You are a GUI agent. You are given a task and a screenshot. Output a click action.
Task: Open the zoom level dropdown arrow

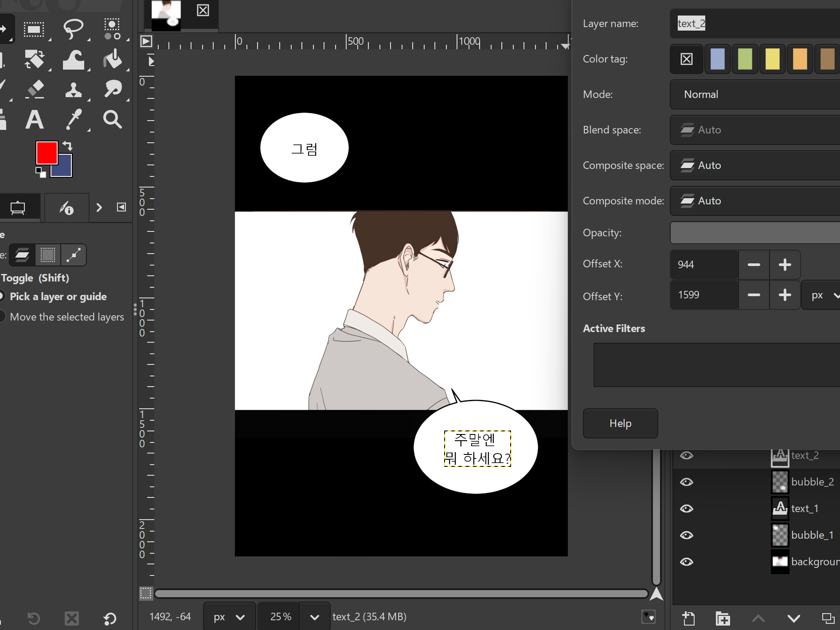(315, 617)
